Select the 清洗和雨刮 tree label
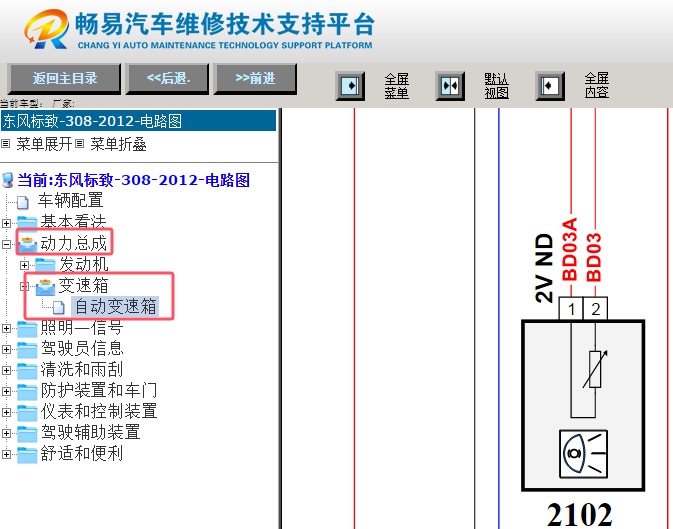This screenshot has height=529, width=673. click(82, 369)
